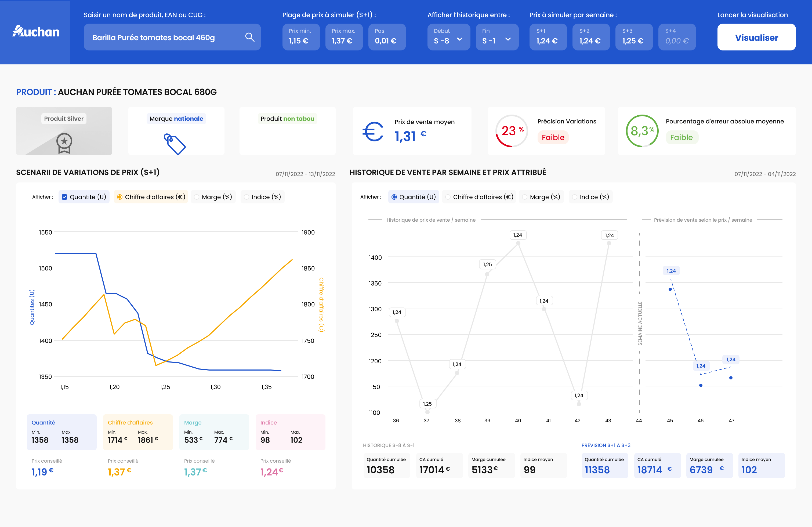Open the Fin S-1 dropdown
Viewport: 812px width, 527px height.
point(497,37)
